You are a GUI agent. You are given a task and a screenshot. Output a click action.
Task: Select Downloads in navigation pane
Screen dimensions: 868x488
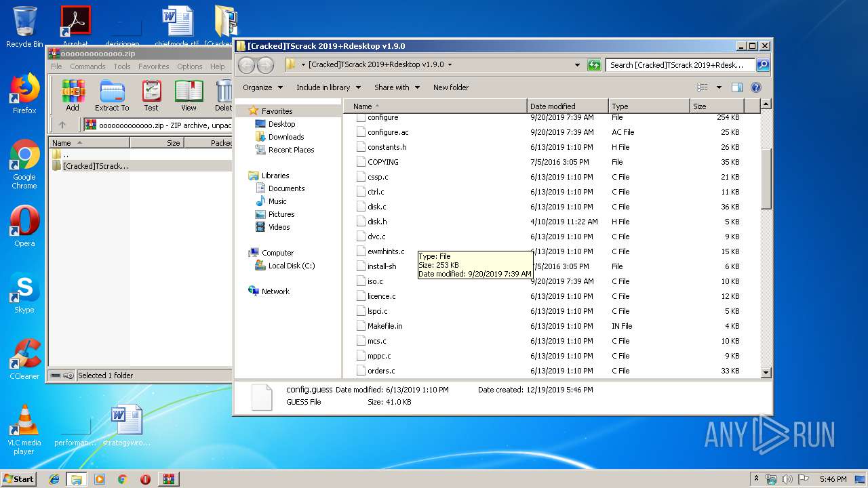(x=285, y=137)
